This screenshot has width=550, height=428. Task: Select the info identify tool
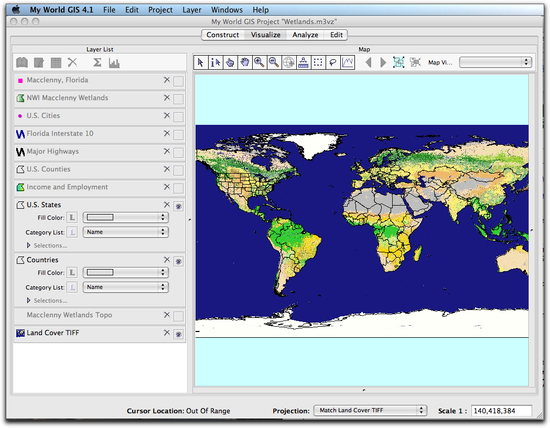pyautogui.click(x=215, y=62)
